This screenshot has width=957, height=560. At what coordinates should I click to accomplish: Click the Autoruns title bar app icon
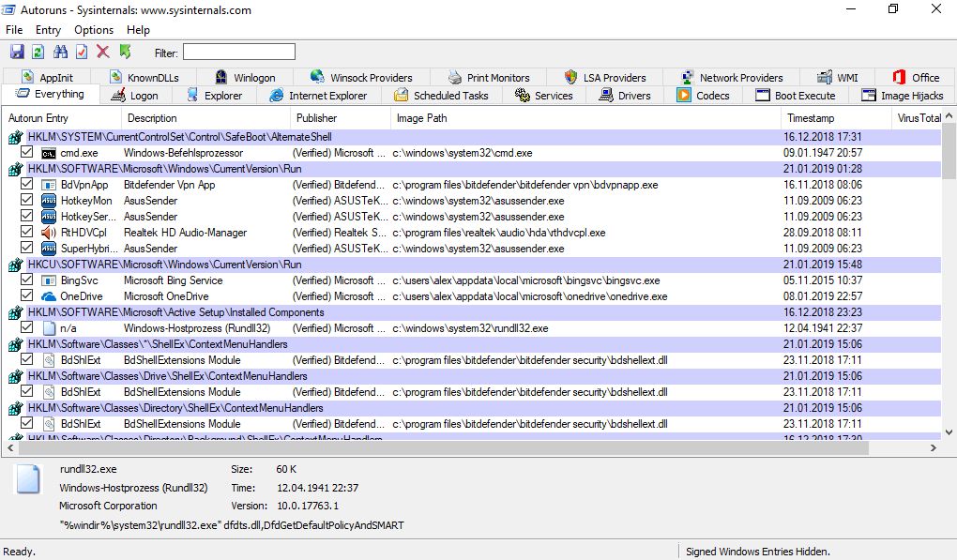8,9
